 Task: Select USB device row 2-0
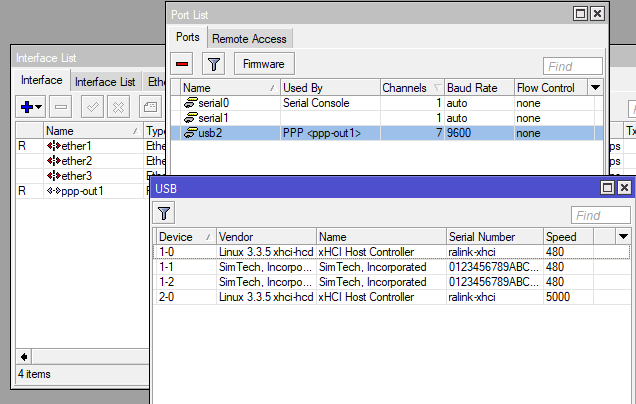click(392, 297)
